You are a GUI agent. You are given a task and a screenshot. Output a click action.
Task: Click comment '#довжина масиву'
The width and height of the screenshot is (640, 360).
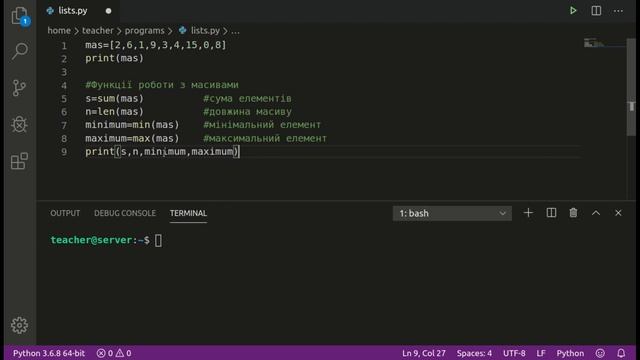pyautogui.click(x=247, y=111)
